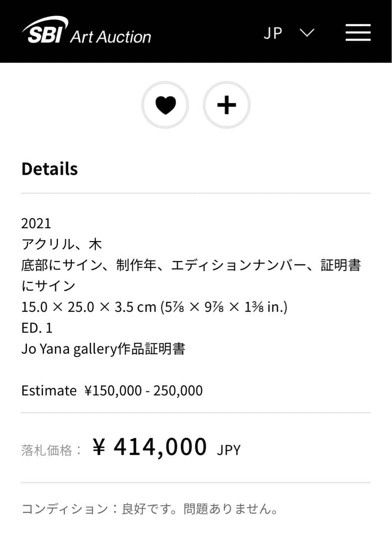
Task: Click the ED. 1 edition text
Action: (x=37, y=328)
